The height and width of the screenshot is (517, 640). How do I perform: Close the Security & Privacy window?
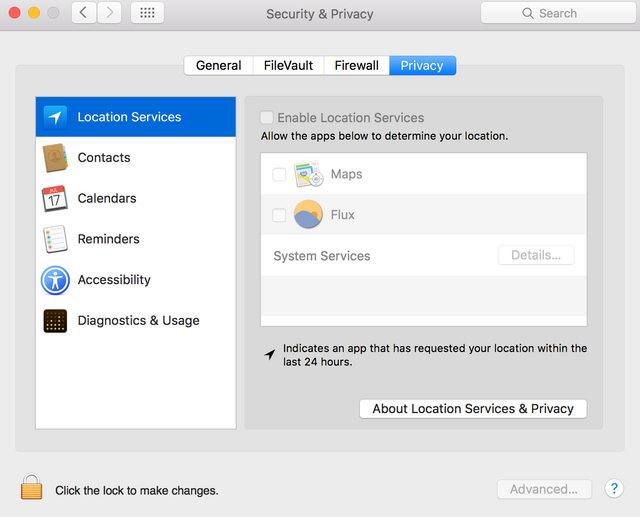point(15,13)
